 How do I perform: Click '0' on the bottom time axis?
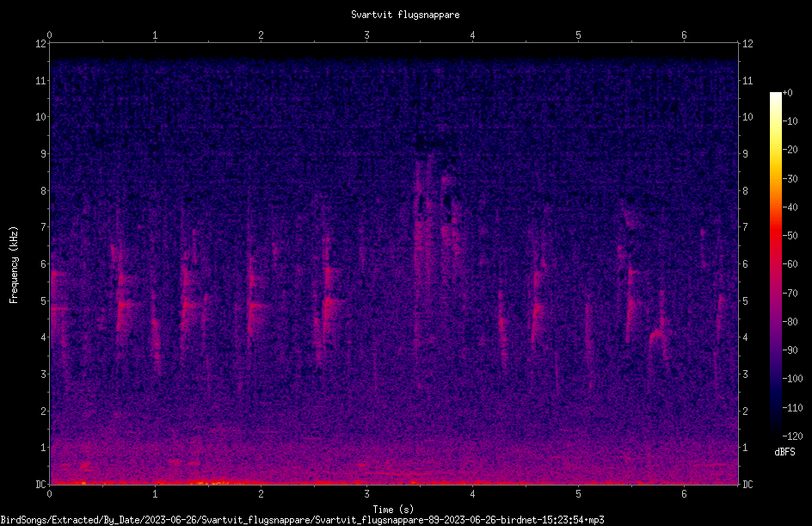49,494
